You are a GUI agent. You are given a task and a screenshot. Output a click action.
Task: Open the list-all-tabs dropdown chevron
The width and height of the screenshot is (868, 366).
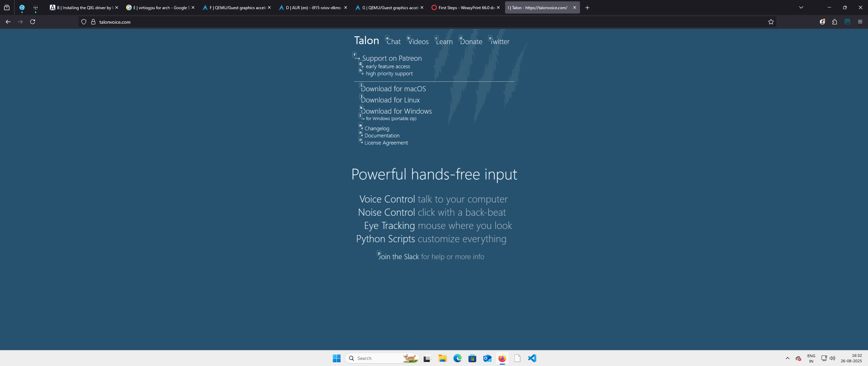(x=801, y=7)
